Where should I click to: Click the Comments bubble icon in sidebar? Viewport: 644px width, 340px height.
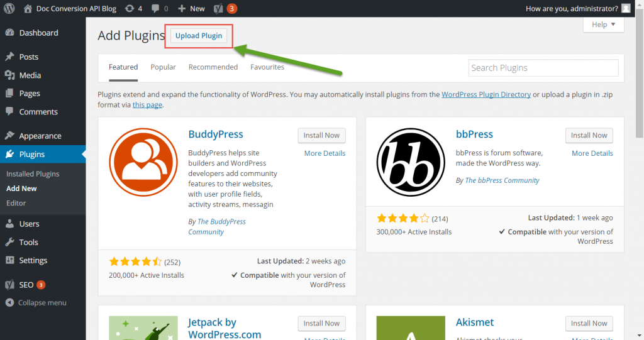click(10, 111)
